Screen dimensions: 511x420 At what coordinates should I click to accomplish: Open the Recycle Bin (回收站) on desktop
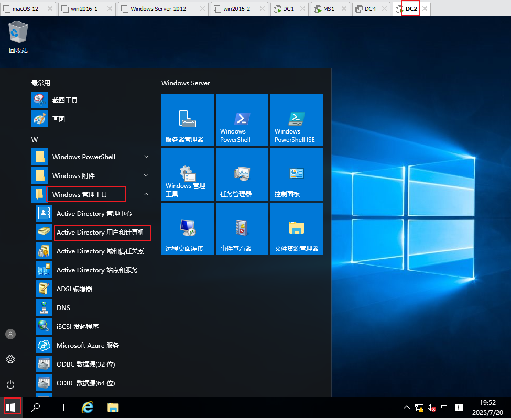coord(18,37)
